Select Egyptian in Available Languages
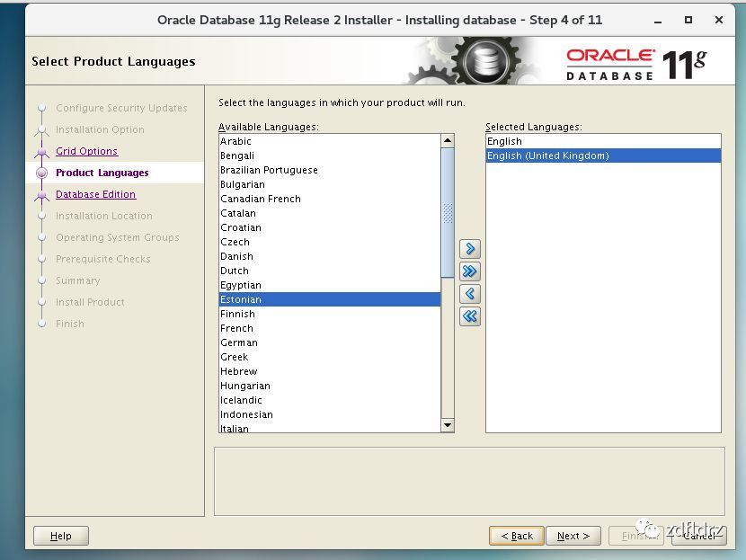 [x=330, y=285]
